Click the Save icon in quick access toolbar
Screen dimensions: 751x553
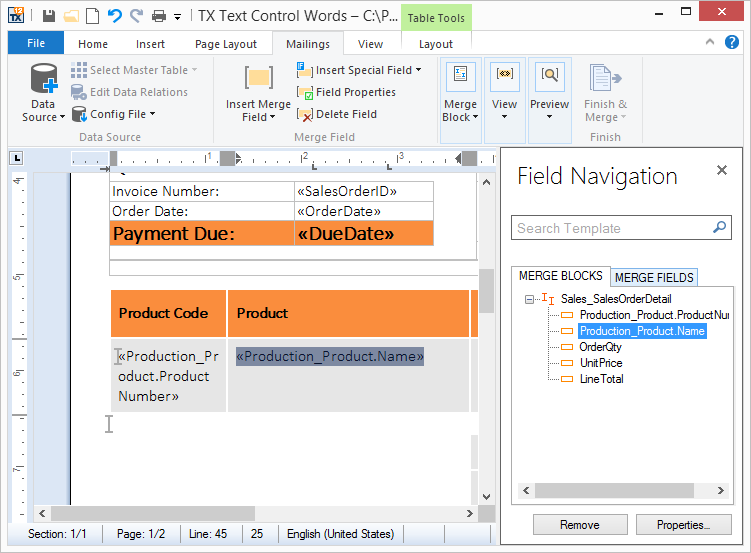(48, 16)
